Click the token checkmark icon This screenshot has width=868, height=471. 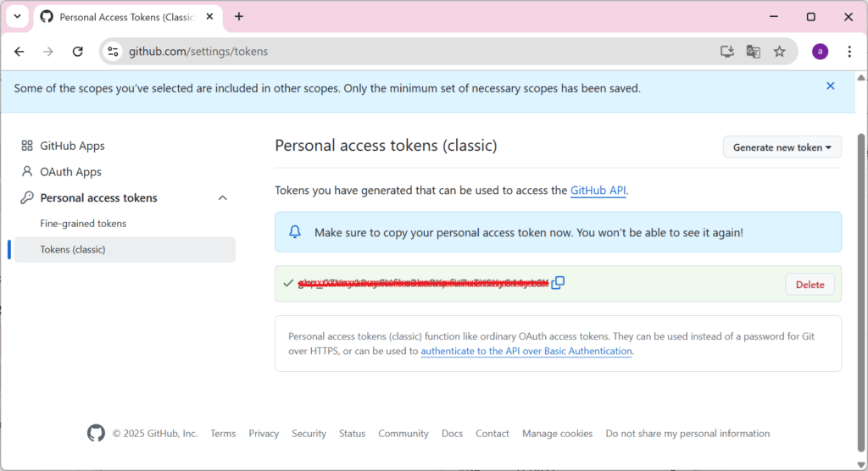(x=288, y=283)
